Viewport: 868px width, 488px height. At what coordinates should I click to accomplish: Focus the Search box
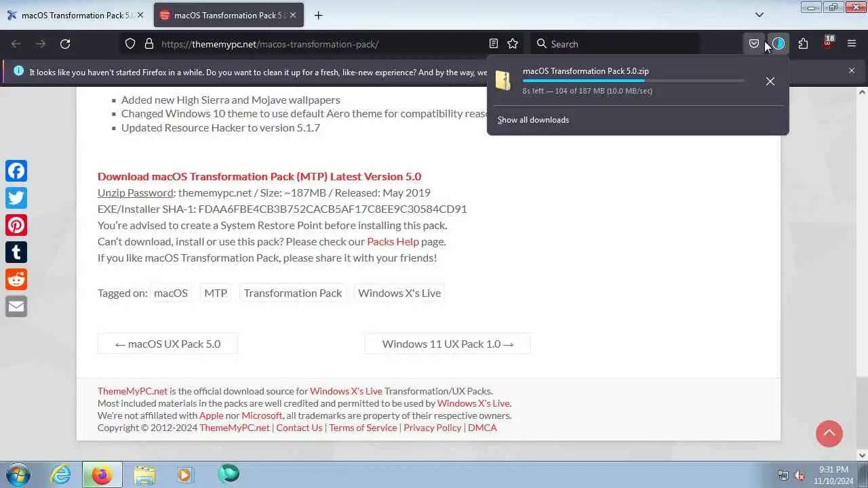pyautogui.click(x=614, y=44)
